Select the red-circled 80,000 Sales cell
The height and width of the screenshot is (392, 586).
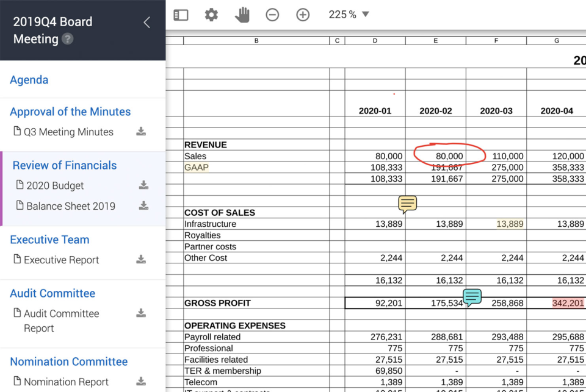coord(447,155)
